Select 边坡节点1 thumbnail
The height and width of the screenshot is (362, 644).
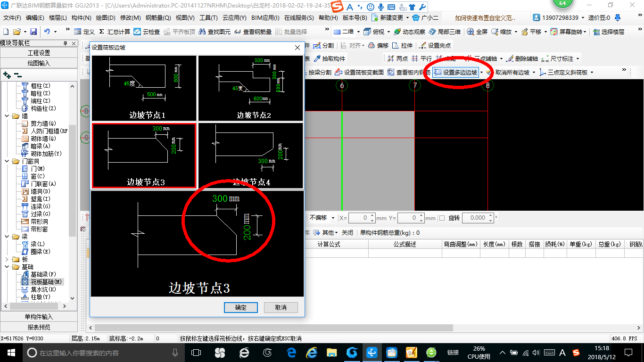coord(144,88)
